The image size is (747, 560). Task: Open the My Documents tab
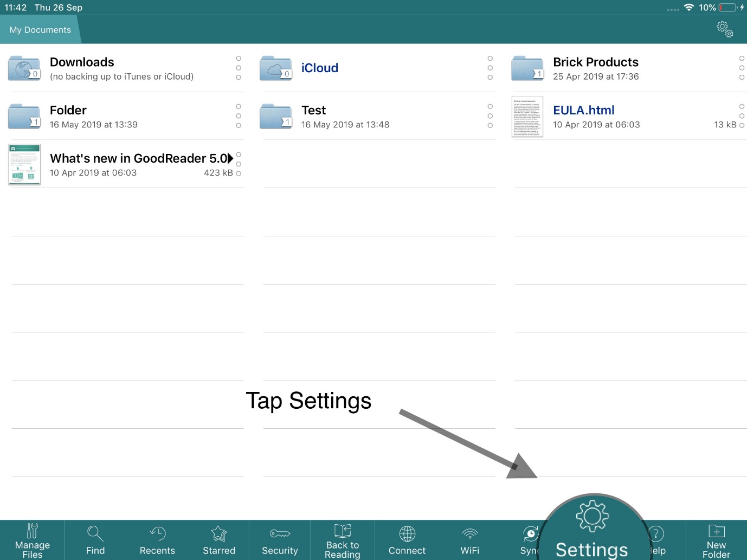pos(41,30)
